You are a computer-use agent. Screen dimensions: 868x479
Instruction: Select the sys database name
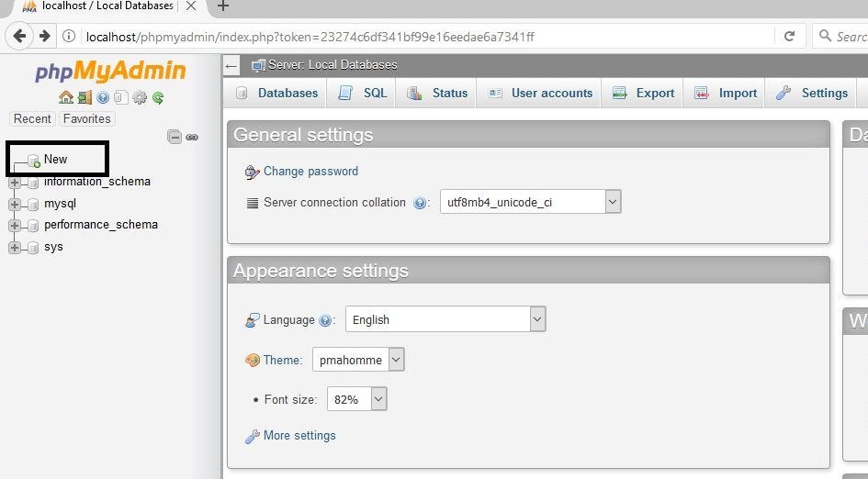coord(53,247)
